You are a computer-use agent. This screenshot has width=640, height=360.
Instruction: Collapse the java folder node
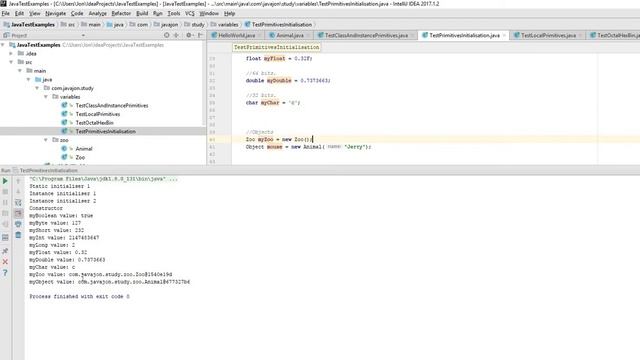click(x=29, y=80)
